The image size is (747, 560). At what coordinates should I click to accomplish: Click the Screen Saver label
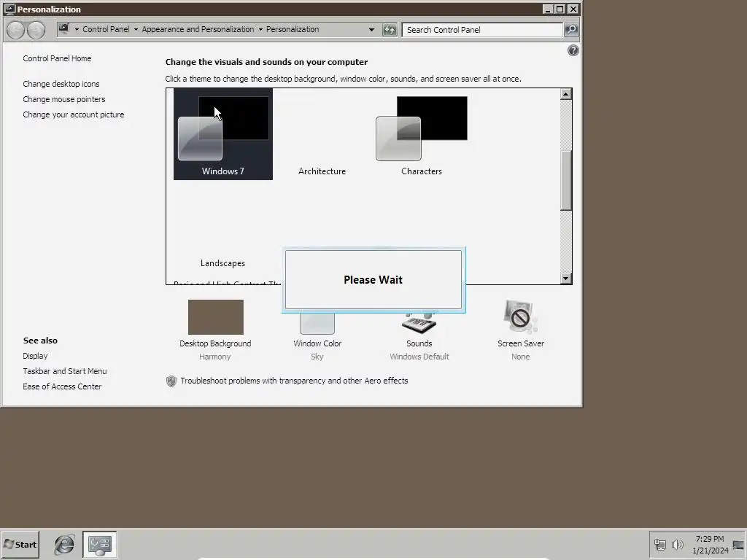point(521,343)
